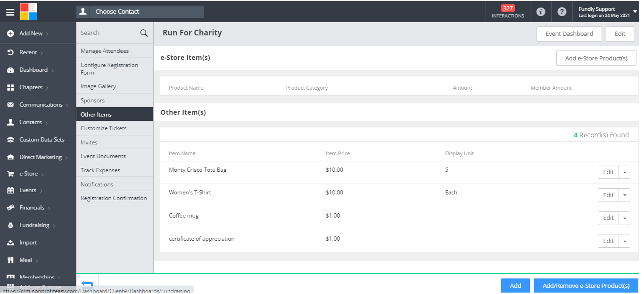Edit the certificate of appreciation item
Screen dimensions: 644x294
(x=609, y=241)
